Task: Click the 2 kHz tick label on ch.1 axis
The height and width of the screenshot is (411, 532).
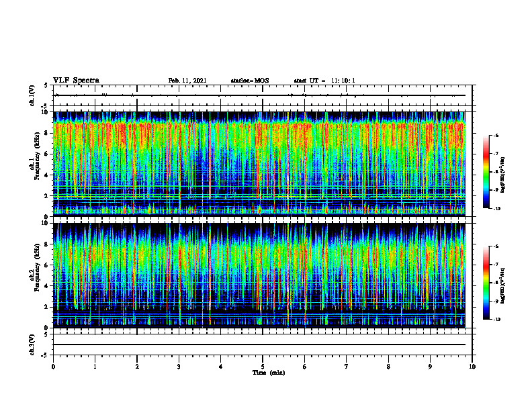Action: [47, 195]
